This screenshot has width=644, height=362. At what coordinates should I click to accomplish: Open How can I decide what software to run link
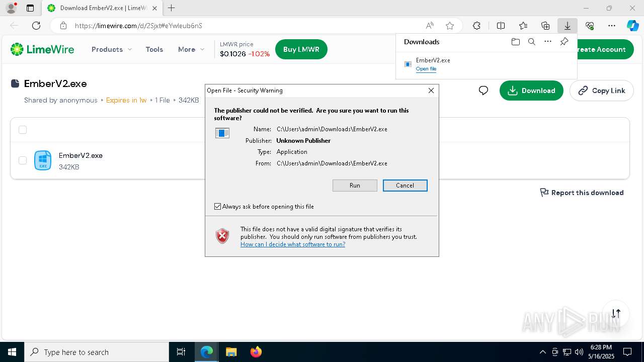point(293,244)
